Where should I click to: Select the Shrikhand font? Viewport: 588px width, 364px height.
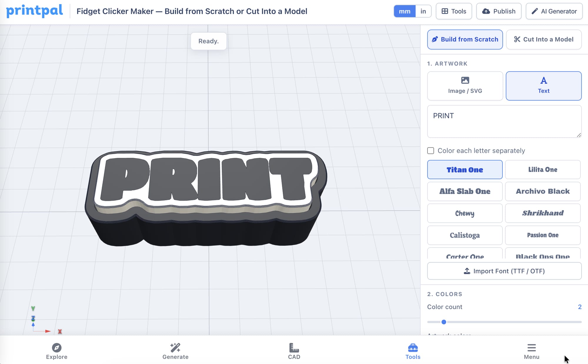click(543, 213)
